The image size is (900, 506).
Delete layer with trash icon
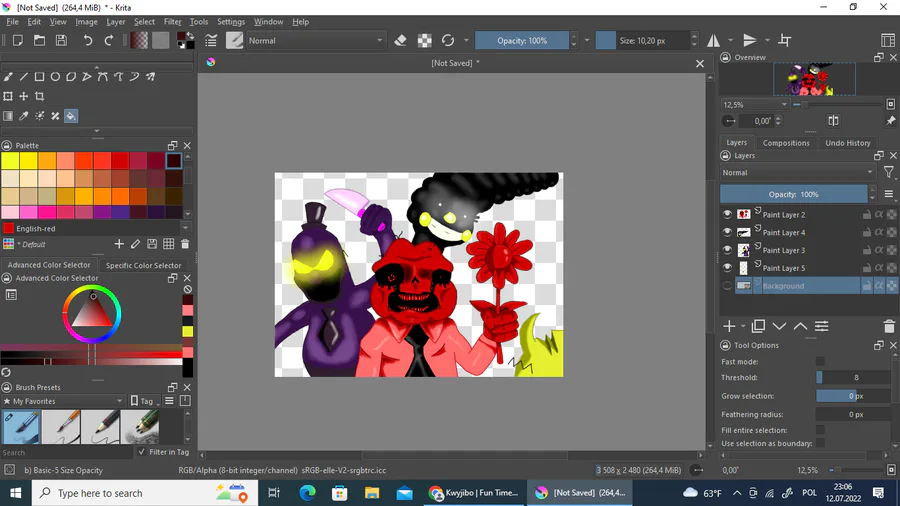pos(889,326)
